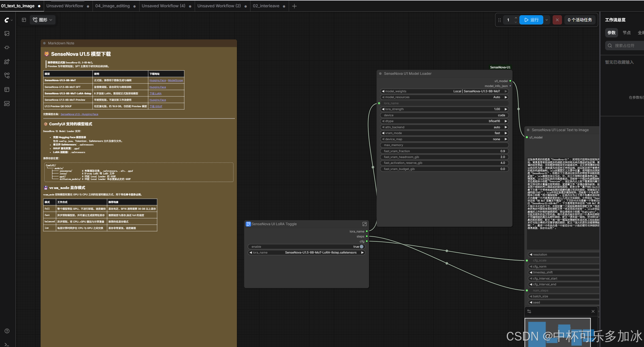
Task: Open the model_weights selector
Action: 444,91
